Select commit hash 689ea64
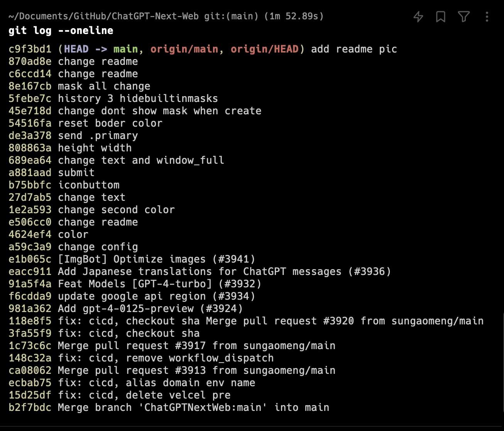This screenshot has width=504, height=431. (x=30, y=160)
